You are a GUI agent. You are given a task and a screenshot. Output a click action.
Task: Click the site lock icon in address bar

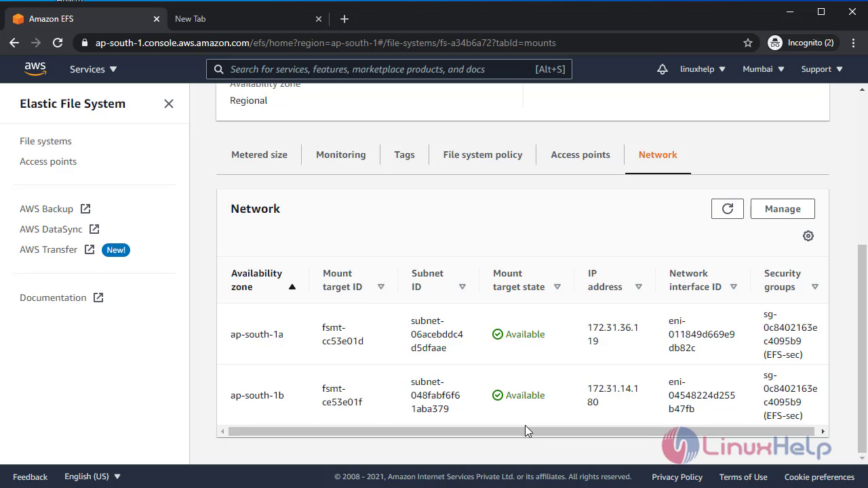(x=85, y=43)
